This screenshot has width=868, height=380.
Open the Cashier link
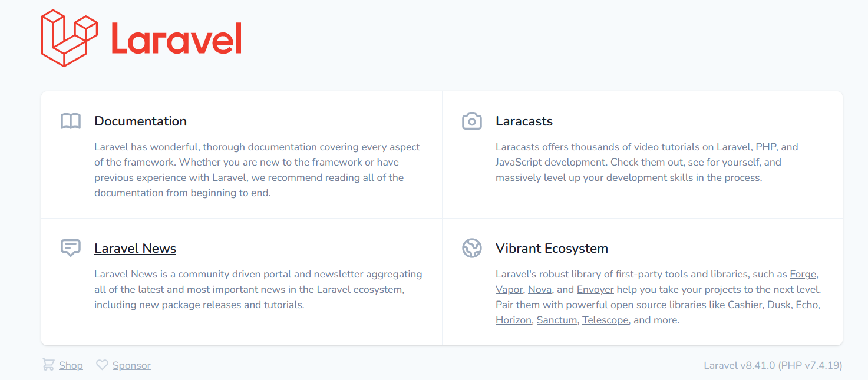pos(745,305)
